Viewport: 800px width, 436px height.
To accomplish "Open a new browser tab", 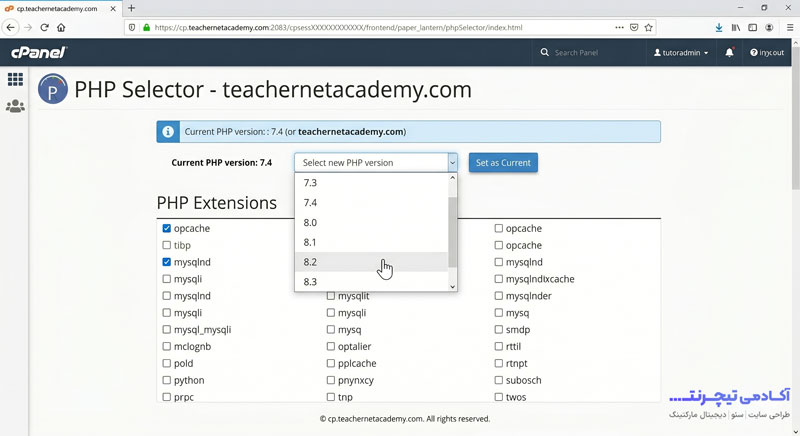I will (131, 8).
